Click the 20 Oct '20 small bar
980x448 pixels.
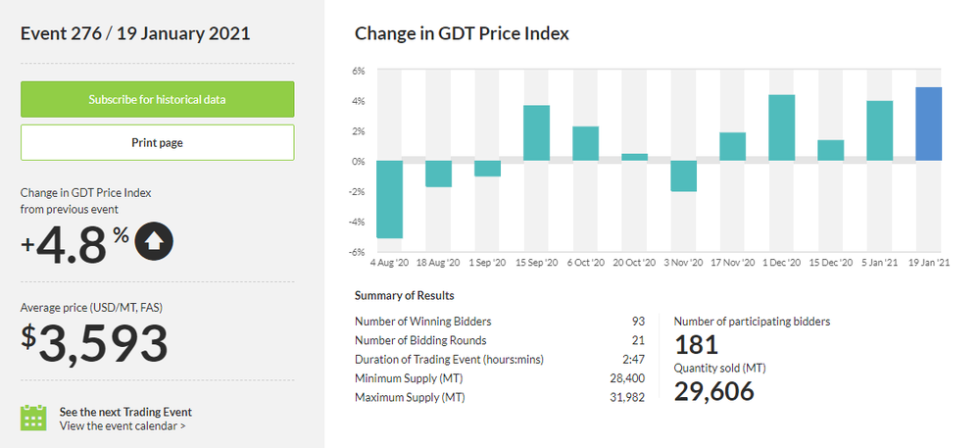[634, 157]
